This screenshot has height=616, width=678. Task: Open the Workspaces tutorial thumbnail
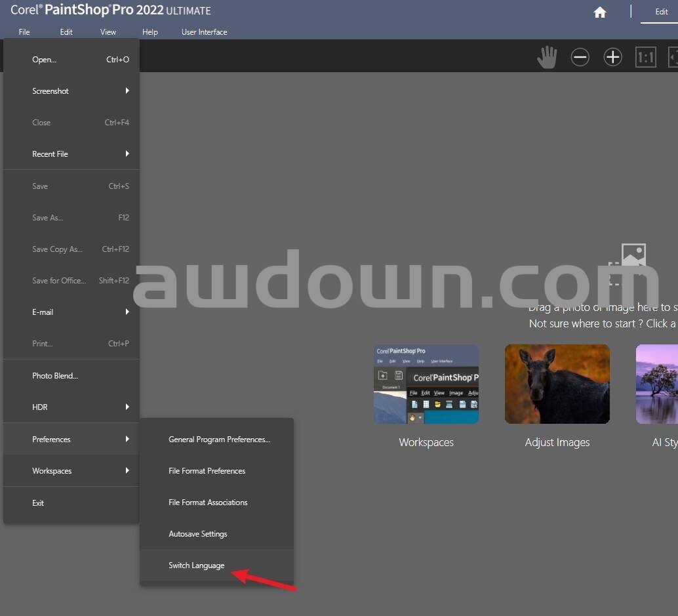[x=426, y=384]
